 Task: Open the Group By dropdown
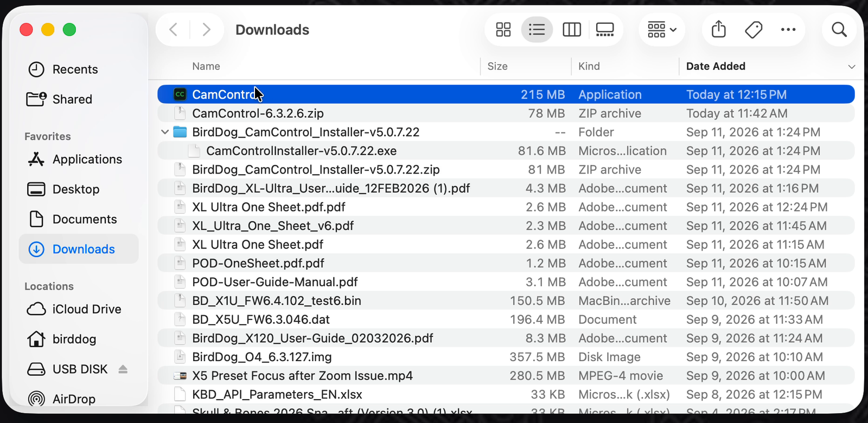pos(662,29)
